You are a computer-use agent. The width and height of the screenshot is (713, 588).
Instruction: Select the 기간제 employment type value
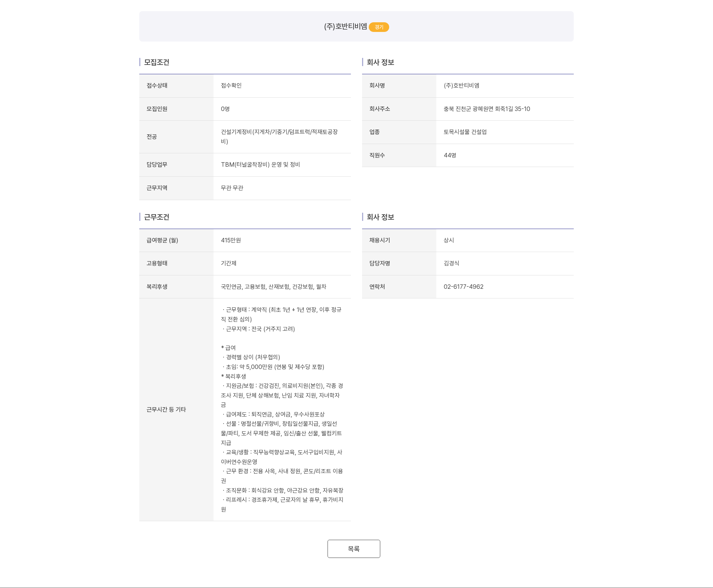[229, 264]
